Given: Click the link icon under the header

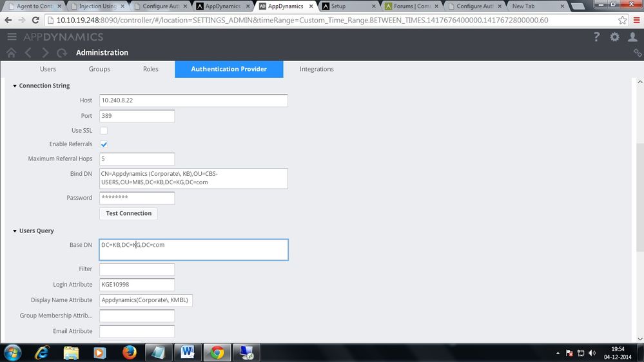Looking at the screenshot, I should pos(637,53).
